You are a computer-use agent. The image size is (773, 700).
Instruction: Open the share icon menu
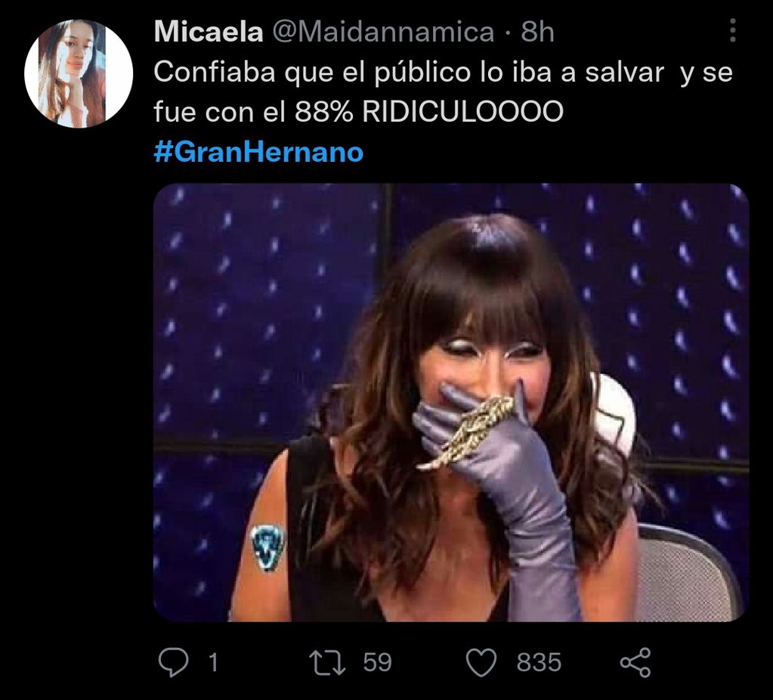click(635, 662)
